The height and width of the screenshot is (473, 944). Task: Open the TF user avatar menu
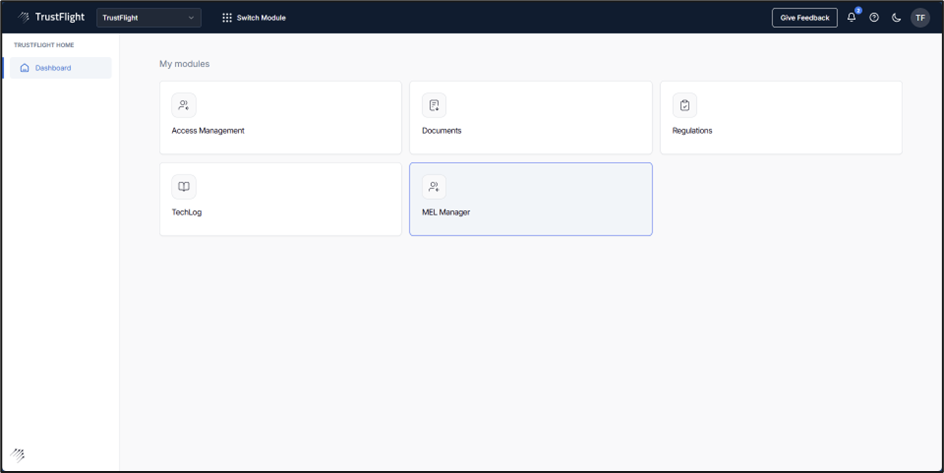coord(920,17)
